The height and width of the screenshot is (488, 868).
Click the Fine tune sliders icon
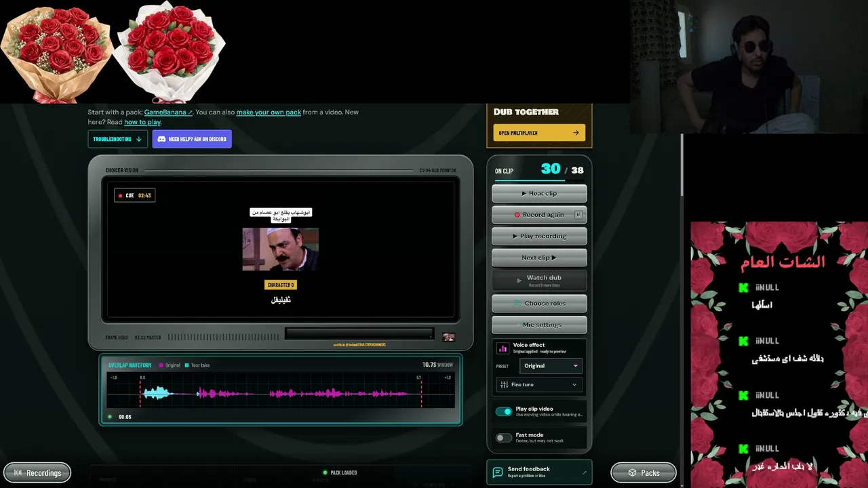pyautogui.click(x=504, y=384)
